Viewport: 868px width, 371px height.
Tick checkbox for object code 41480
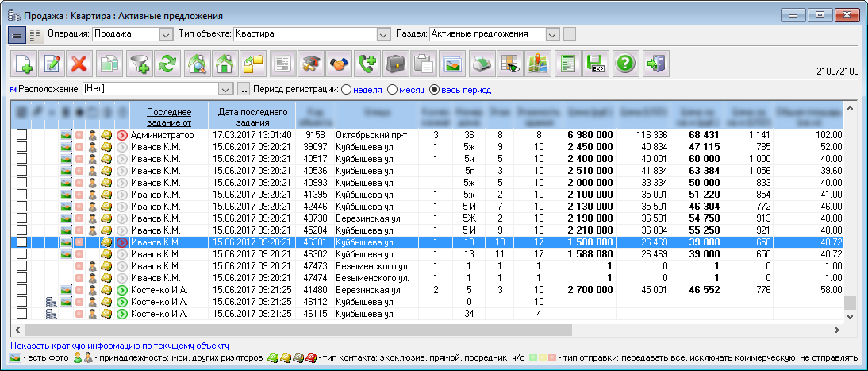click(21, 290)
